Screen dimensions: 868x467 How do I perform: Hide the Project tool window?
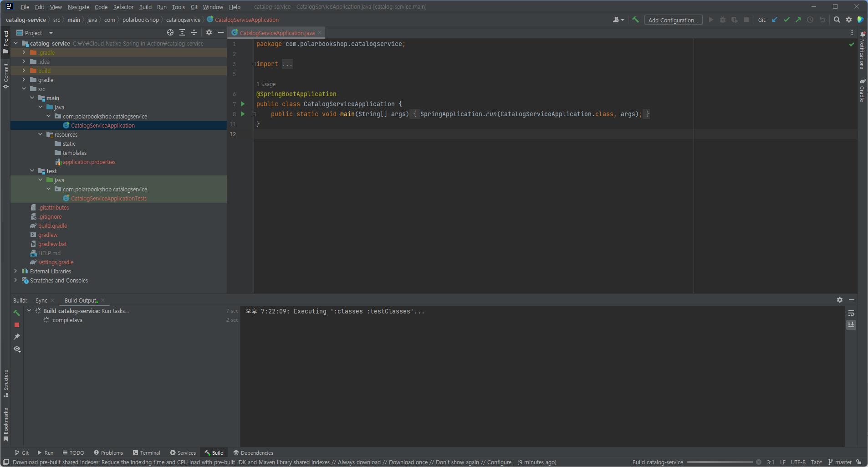(x=221, y=32)
